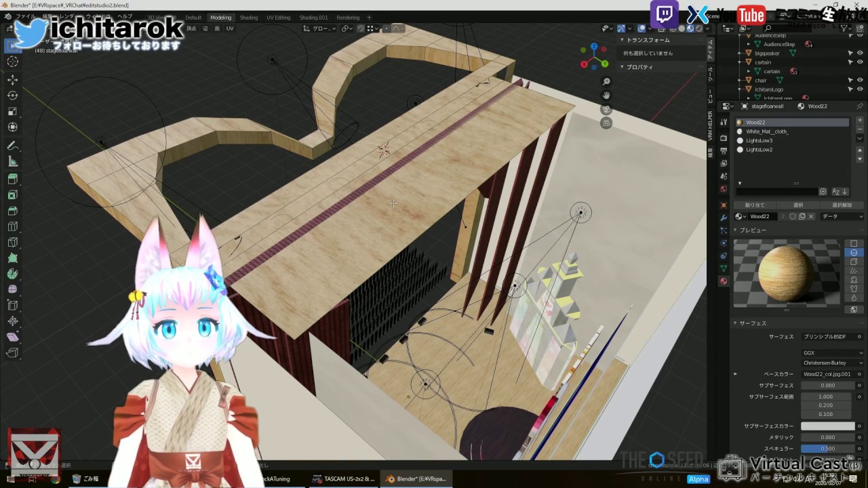Screen dimensions: 868x488
Task: Select the Annotate pencil tool
Action: [12, 146]
